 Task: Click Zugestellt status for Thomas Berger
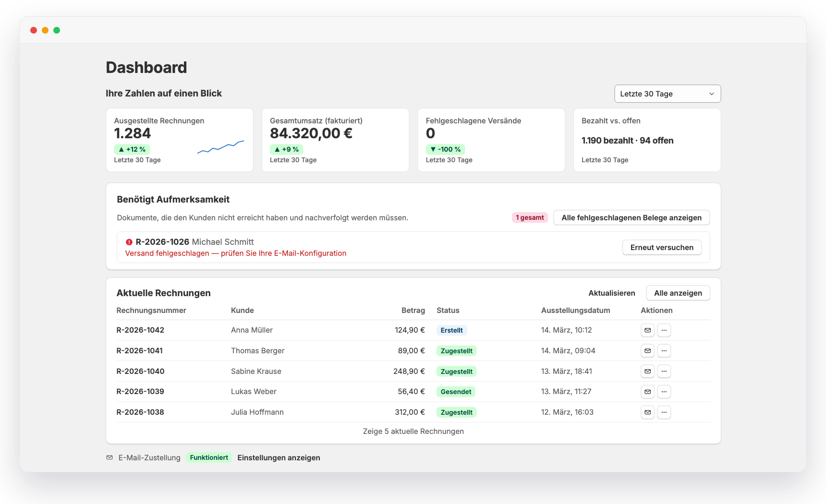tap(456, 351)
